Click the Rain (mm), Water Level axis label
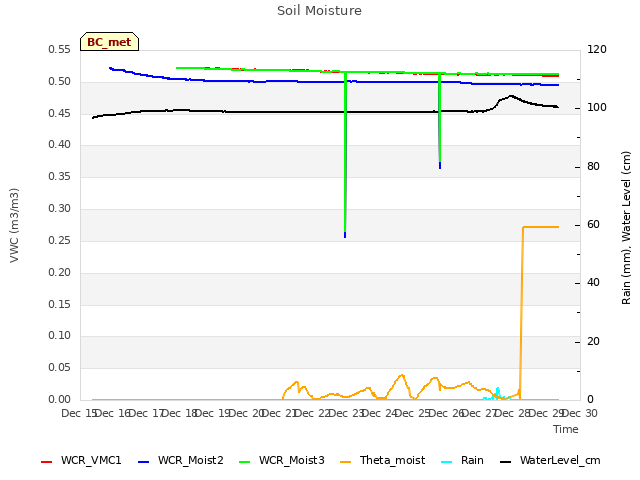This screenshot has width=640, height=480. [626, 228]
